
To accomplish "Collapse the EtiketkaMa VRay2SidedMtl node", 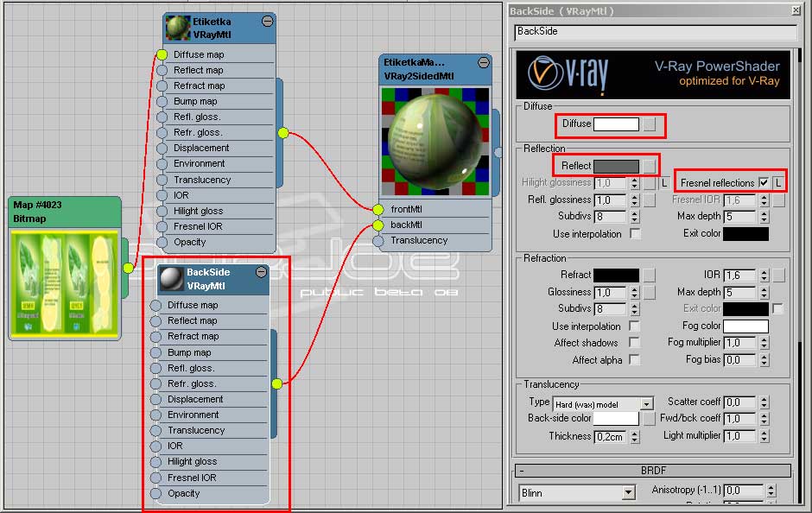I will tap(484, 63).
